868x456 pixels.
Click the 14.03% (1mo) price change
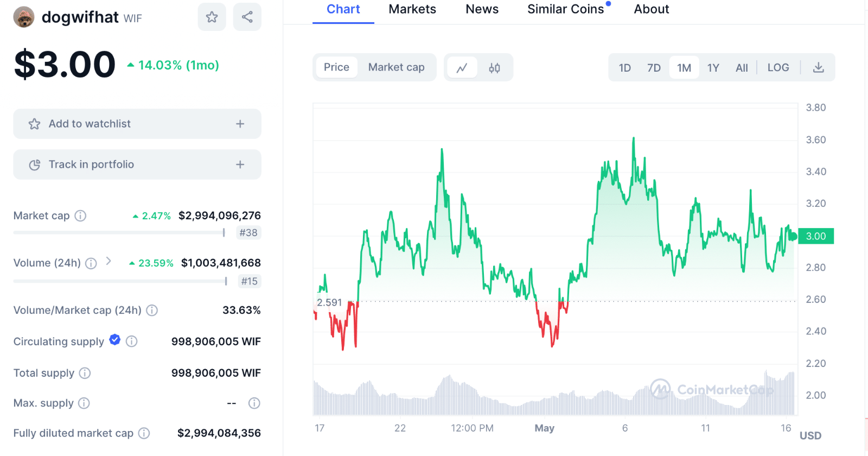173,65
